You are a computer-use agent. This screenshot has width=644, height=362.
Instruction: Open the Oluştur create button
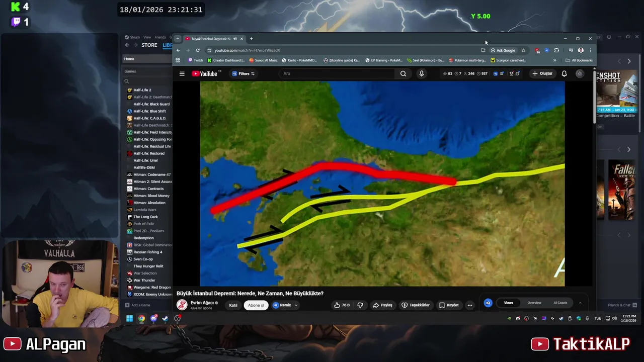coord(542,73)
